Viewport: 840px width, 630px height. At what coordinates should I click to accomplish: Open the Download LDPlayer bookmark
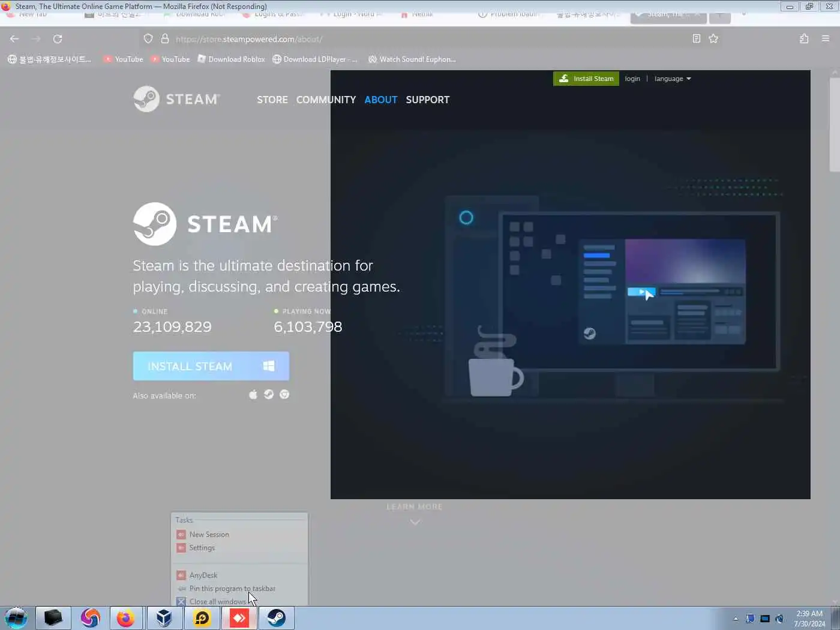point(315,59)
